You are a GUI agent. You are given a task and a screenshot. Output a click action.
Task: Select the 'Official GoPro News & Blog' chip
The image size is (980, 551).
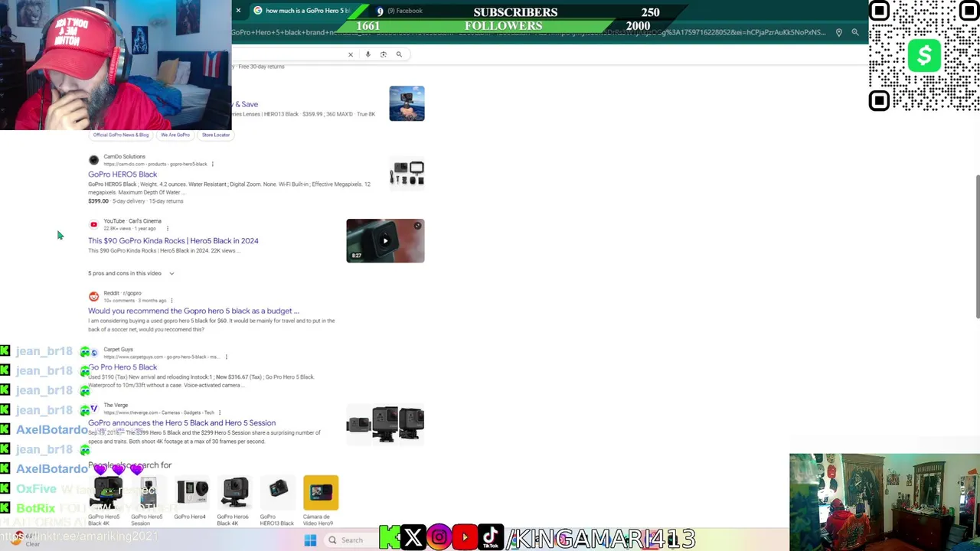coord(121,135)
